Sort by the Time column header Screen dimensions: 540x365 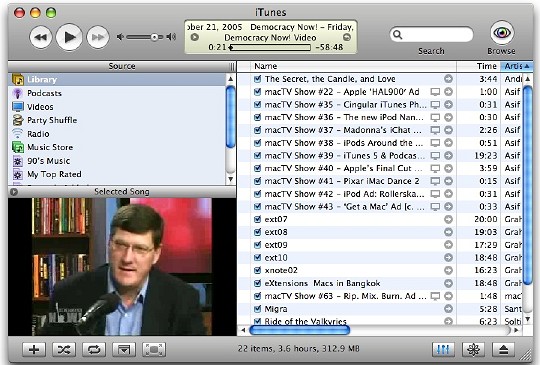click(x=478, y=66)
